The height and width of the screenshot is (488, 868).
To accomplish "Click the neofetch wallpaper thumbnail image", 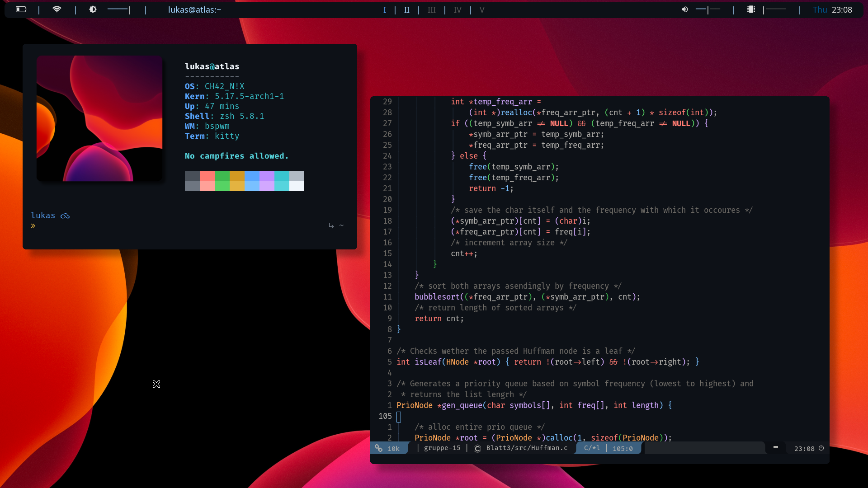I will (99, 118).
